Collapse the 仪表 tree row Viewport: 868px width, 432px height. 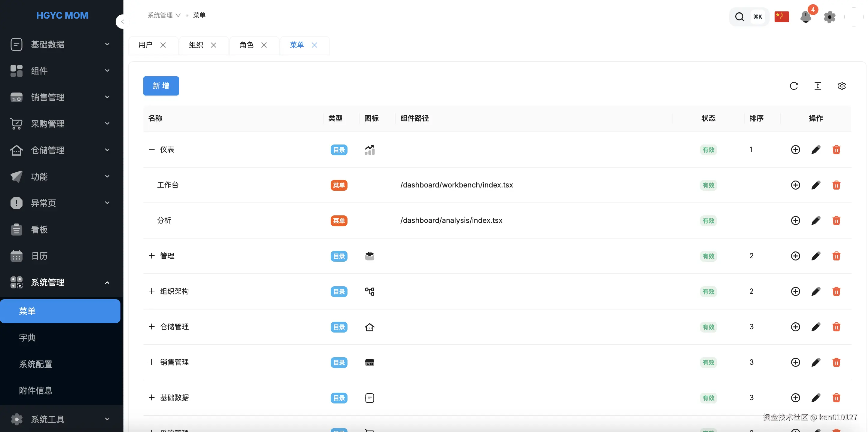click(152, 150)
